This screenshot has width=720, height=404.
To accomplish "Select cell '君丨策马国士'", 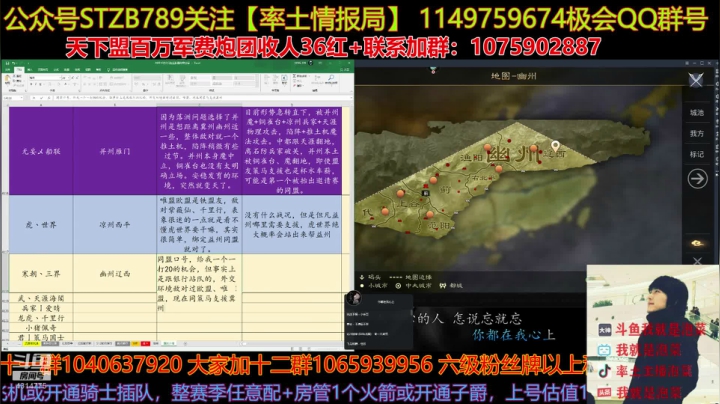I will (41, 337).
